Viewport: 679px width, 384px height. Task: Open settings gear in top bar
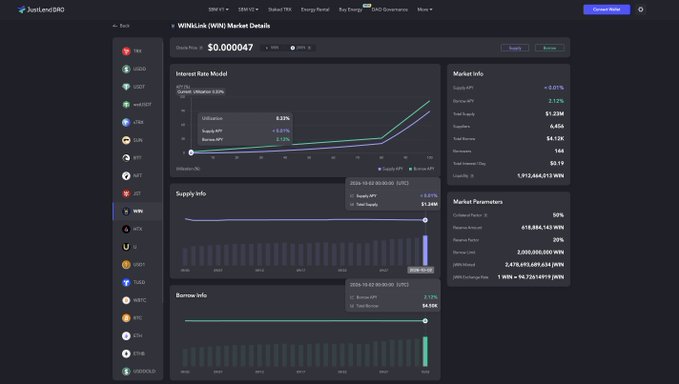pyautogui.click(x=640, y=9)
